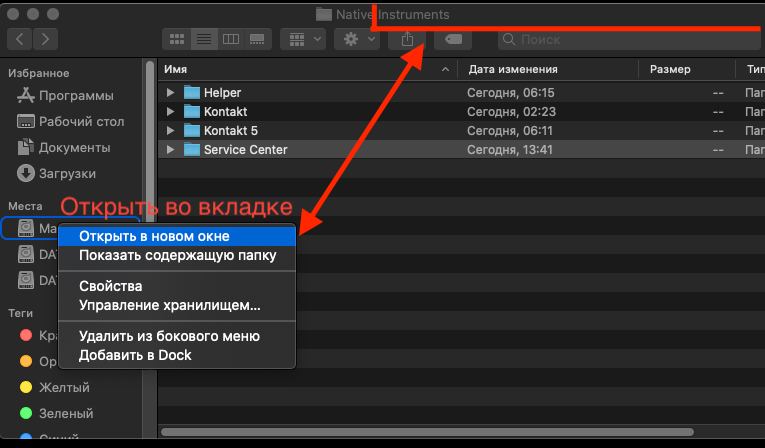Choose Открыть в новом окне
This screenshot has height=448, width=765.
[x=177, y=236]
